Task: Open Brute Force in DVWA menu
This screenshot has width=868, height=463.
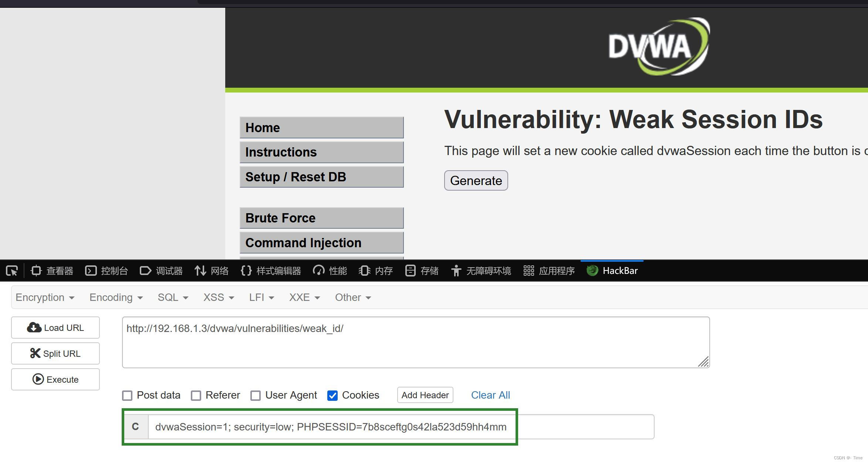Action: [x=321, y=218]
